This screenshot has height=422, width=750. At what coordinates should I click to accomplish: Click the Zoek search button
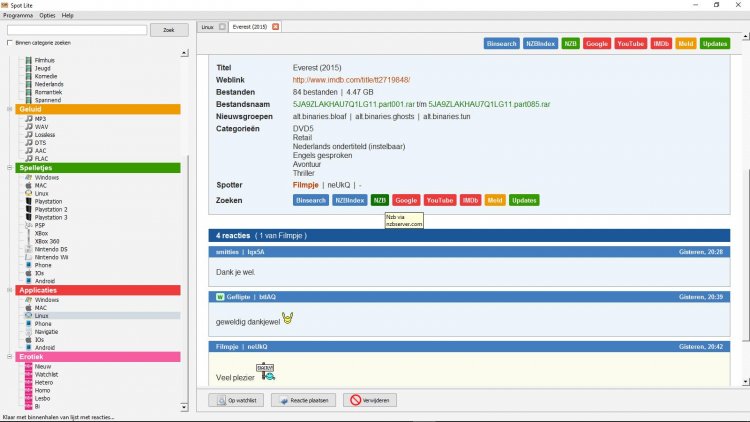click(x=169, y=30)
